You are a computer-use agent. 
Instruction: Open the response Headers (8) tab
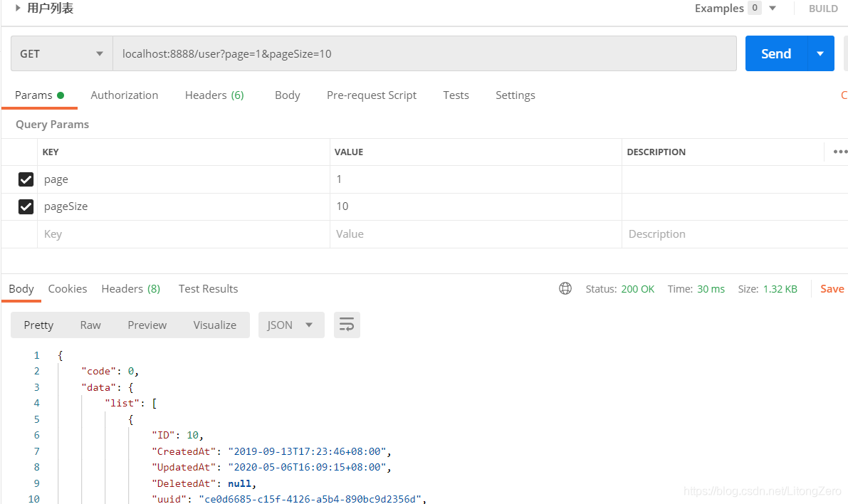point(131,289)
